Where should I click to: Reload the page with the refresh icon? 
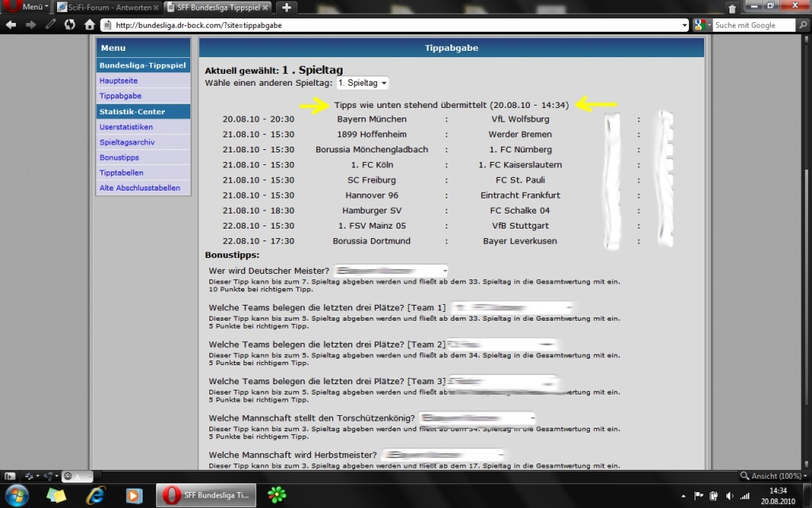pos(70,25)
